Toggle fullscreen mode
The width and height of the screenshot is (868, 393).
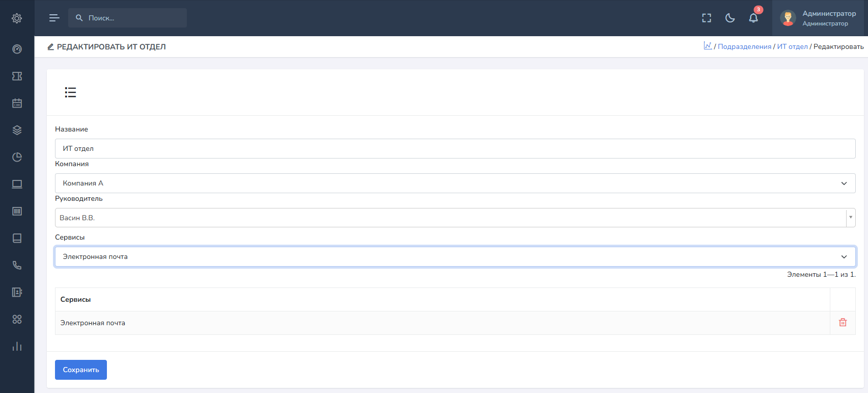[x=707, y=18]
